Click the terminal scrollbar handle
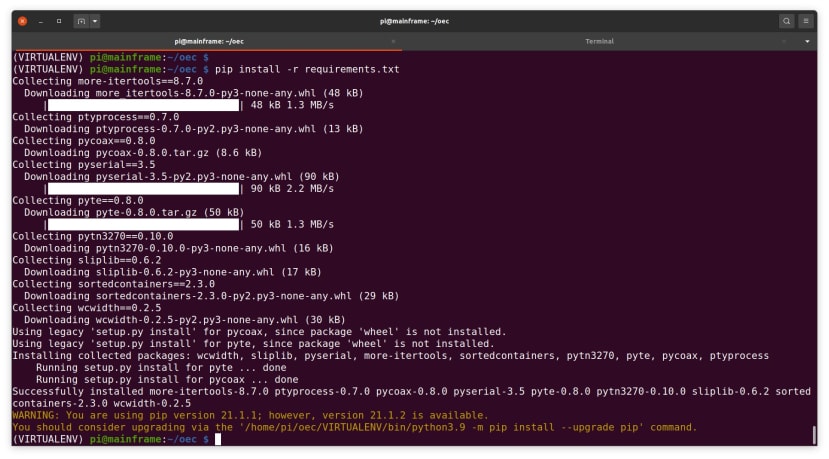The width and height of the screenshot is (829, 459). pos(814,435)
